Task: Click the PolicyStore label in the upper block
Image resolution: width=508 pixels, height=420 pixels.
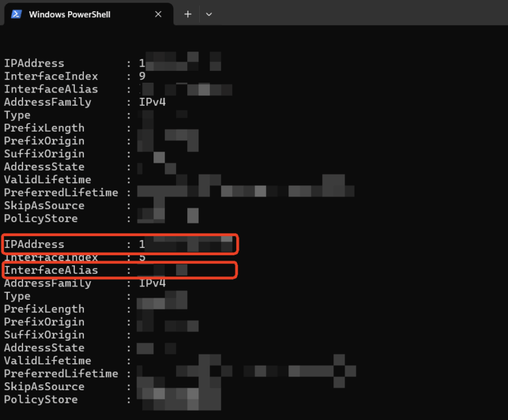Action: [41, 219]
